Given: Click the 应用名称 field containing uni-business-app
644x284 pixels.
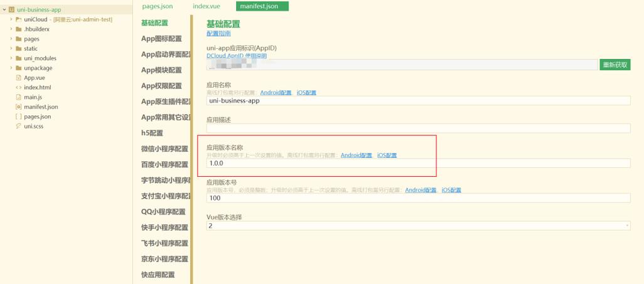Looking at the screenshot, I should coord(418,100).
